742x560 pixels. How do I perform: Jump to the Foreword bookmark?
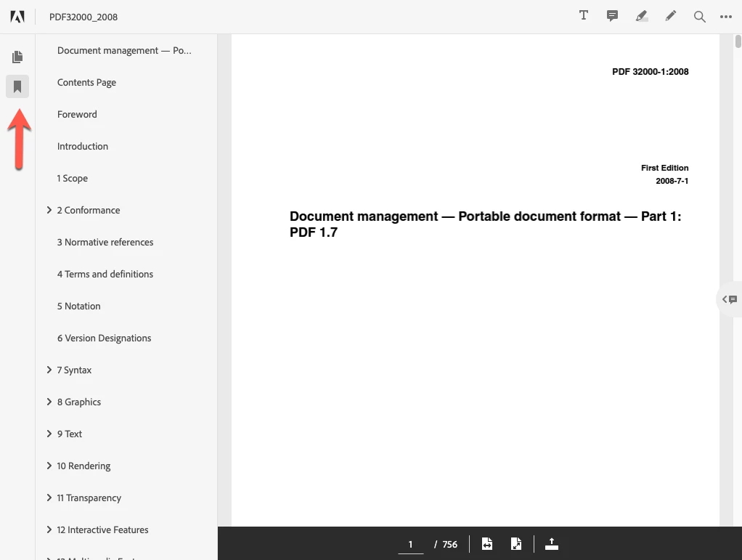pos(77,114)
